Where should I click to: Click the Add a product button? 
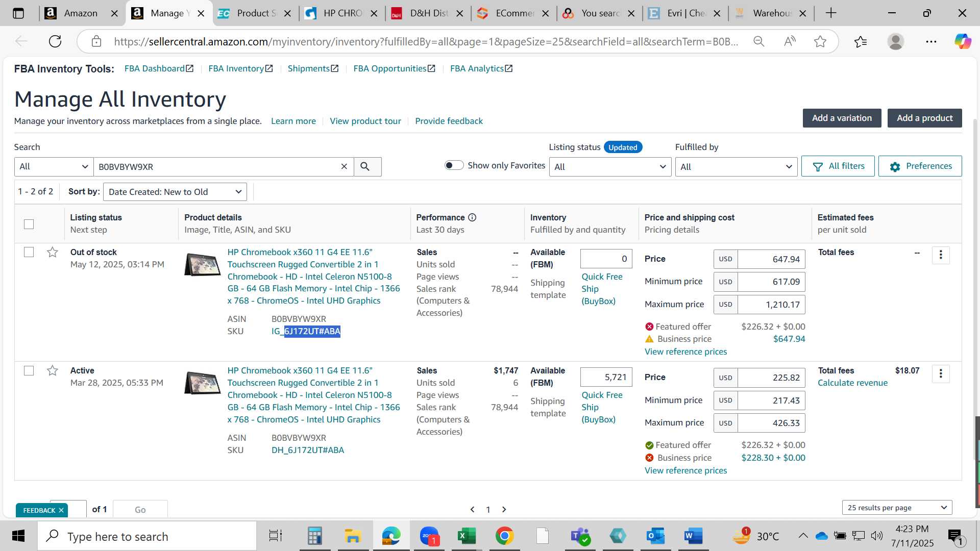(925, 118)
